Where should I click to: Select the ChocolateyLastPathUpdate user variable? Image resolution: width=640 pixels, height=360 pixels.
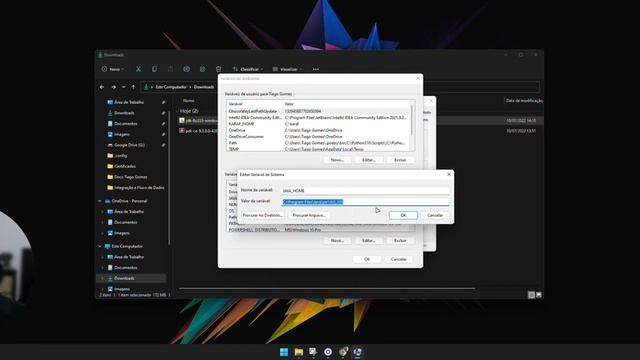point(318,111)
